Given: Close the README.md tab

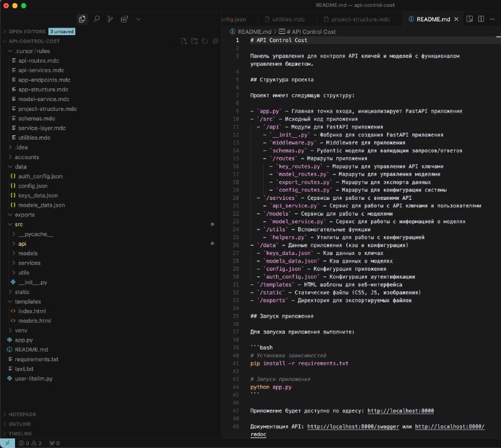Looking at the screenshot, I should [x=457, y=19].
